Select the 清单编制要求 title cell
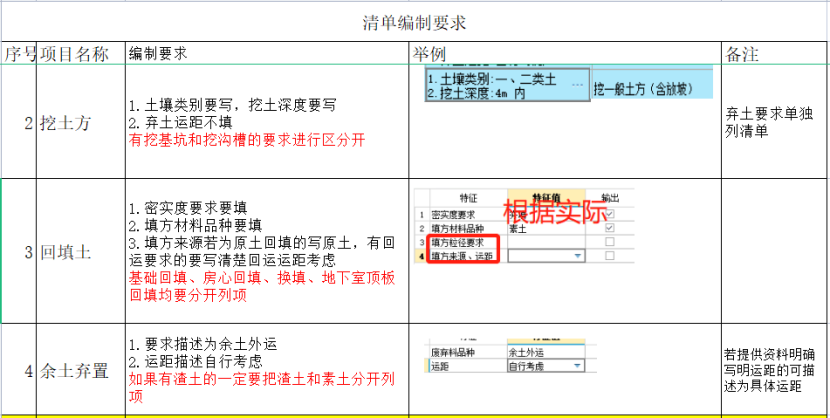Screen dimensions: 830x418 (414, 22)
